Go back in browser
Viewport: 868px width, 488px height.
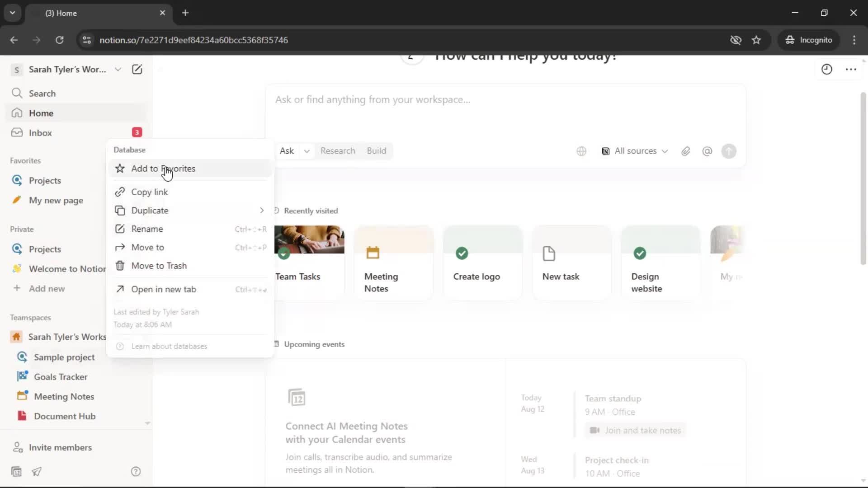(14, 40)
